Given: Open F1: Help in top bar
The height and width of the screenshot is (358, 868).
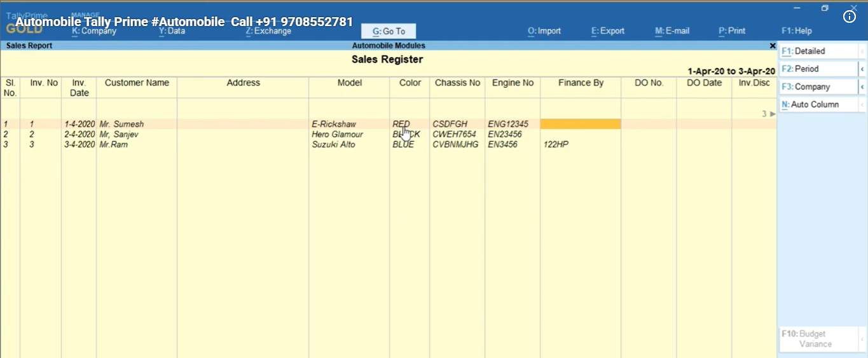Looking at the screenshot, I should [797, 31].
